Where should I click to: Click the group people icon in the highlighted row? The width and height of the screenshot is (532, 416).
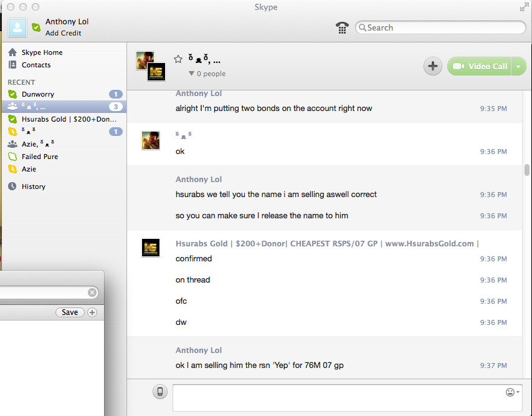point(12,107)
